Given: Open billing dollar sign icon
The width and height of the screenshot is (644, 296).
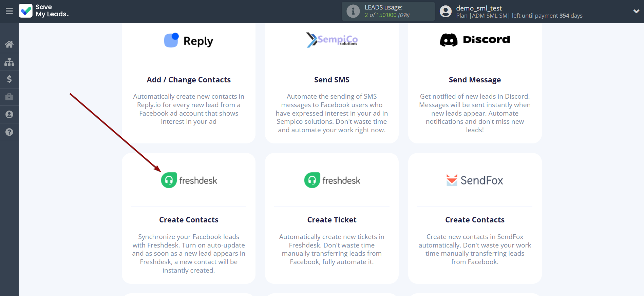Looking at the screenshot, I should (9, 79).
